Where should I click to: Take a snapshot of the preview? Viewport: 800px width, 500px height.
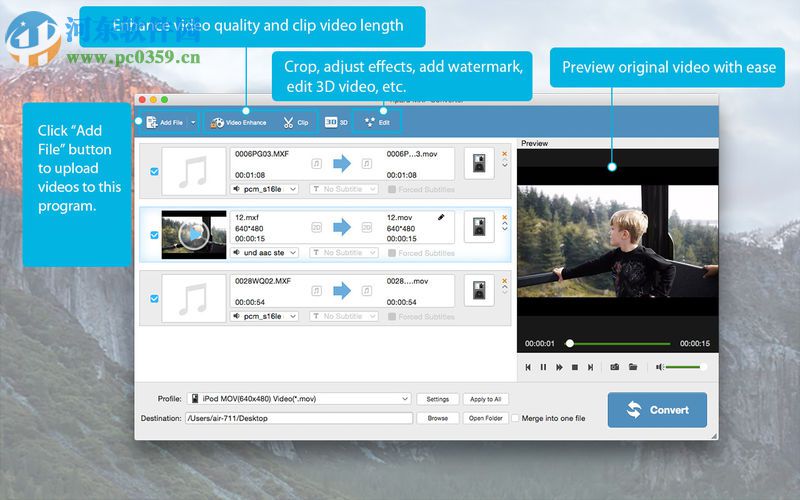click(615, 367)
